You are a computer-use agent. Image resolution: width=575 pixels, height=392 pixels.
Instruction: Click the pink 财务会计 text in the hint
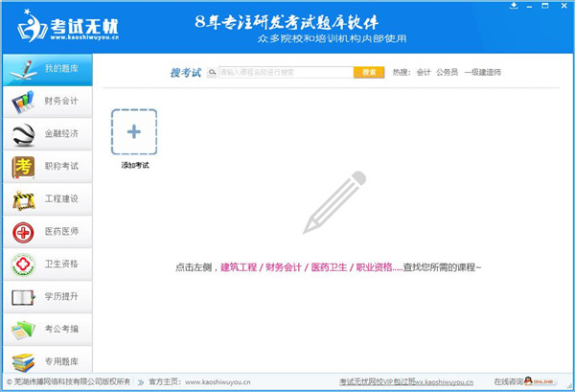[x=284, y=267]
